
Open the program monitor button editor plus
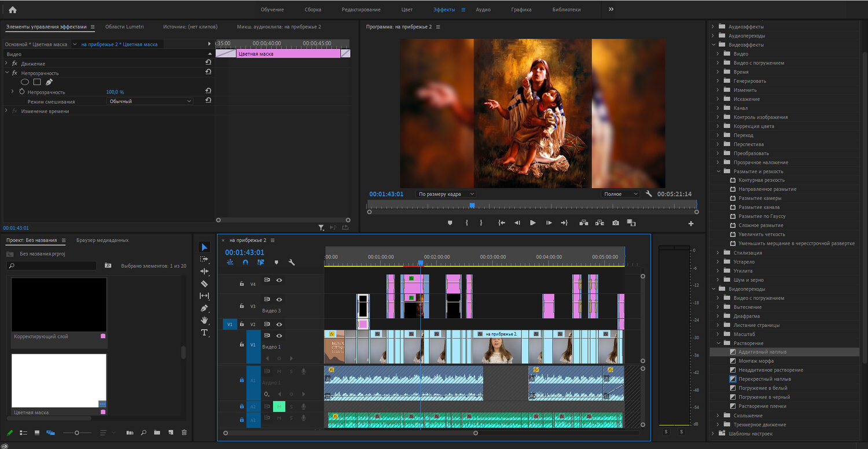[690, 223]
